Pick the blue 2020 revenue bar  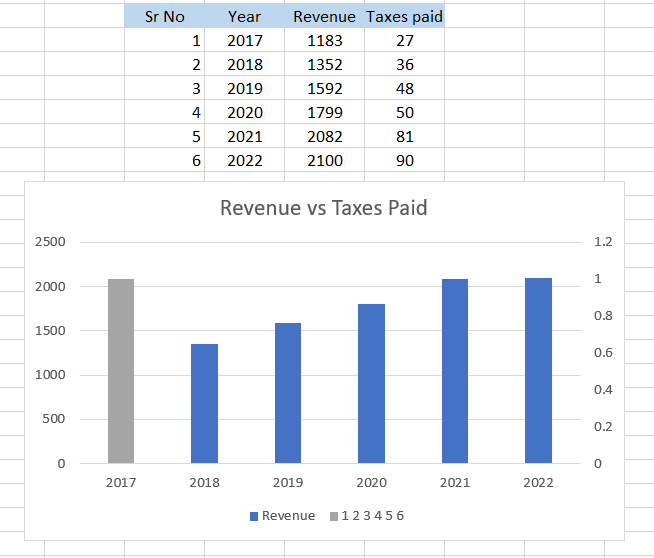tap(371, 383)
